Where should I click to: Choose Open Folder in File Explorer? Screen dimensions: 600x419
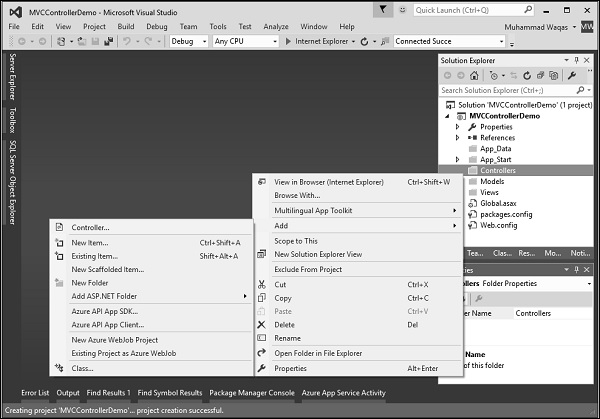click(357, 353)
